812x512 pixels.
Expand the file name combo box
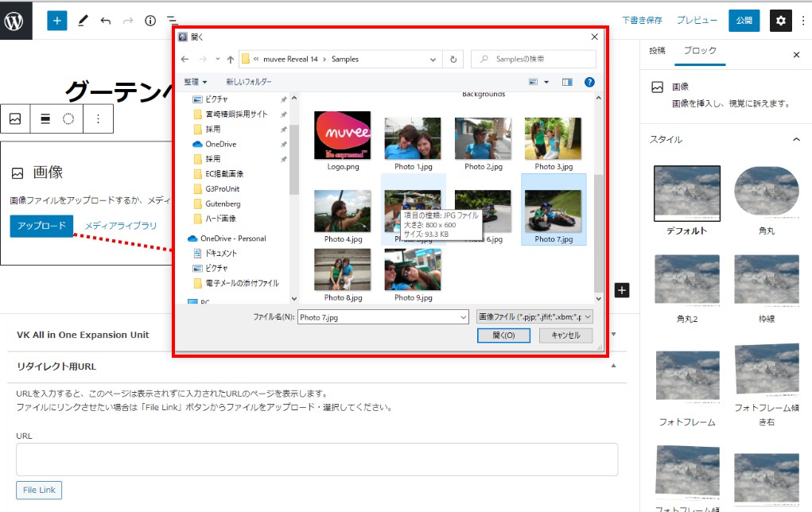pyautogui.click(x=464, y=317)
